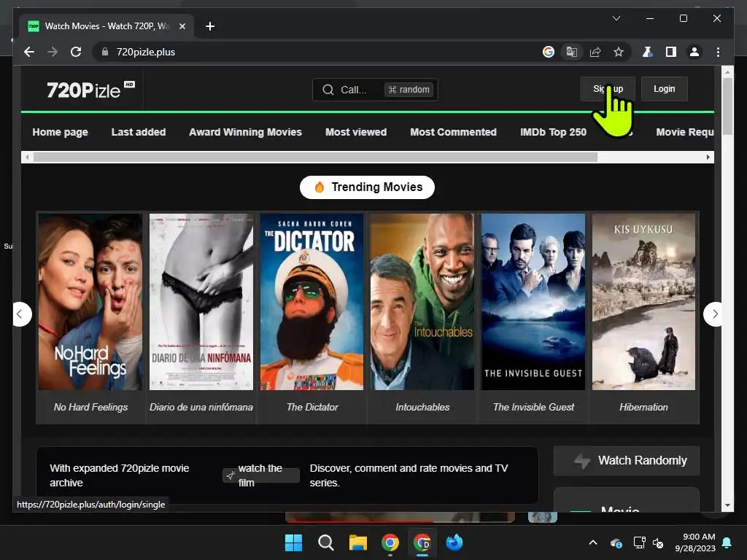Viewport: 747px width, 560px height.
Task: Select the Watch Movies browser tab
Action: (x=107, y=26)
